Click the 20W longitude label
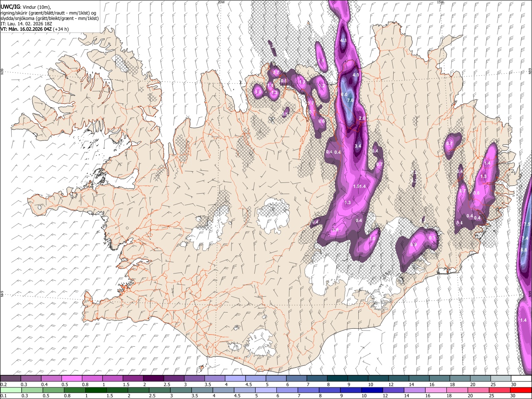532x399 pixels. tap(221, 2)
